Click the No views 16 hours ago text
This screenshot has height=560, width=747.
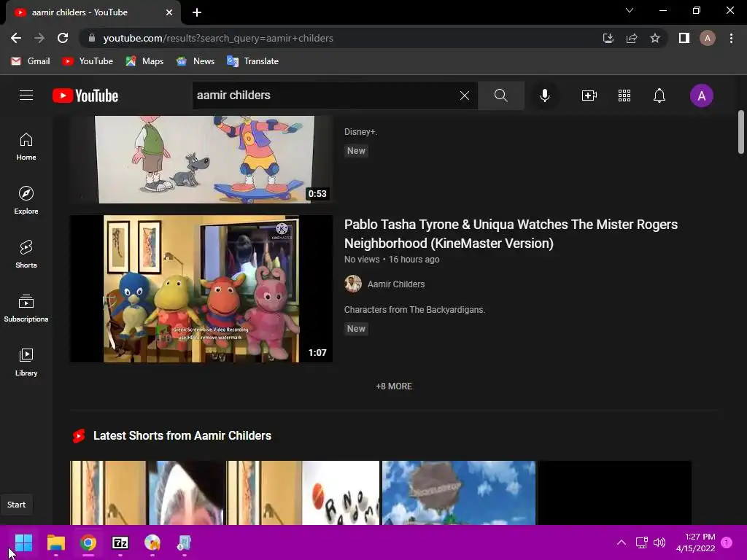point(392,260)
